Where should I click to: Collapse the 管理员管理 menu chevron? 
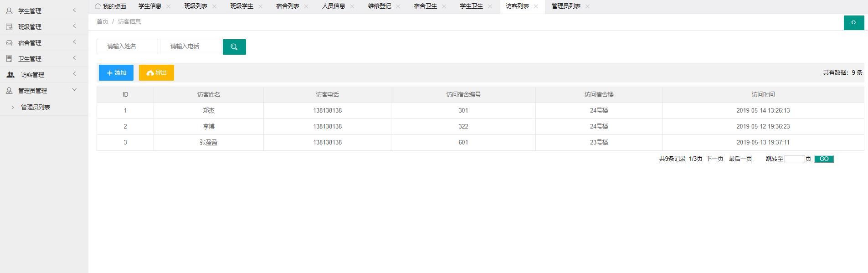74,90
